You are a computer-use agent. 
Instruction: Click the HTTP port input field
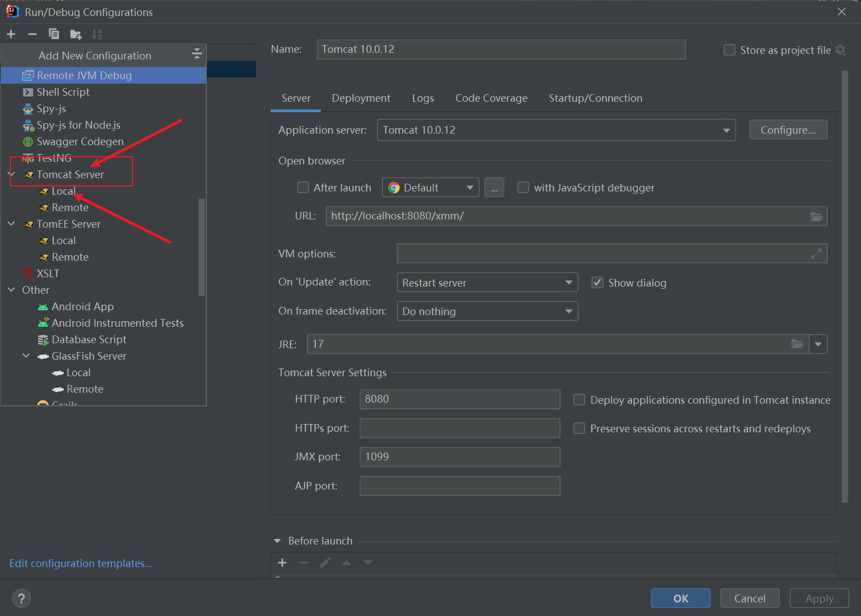tap(460, 399)
